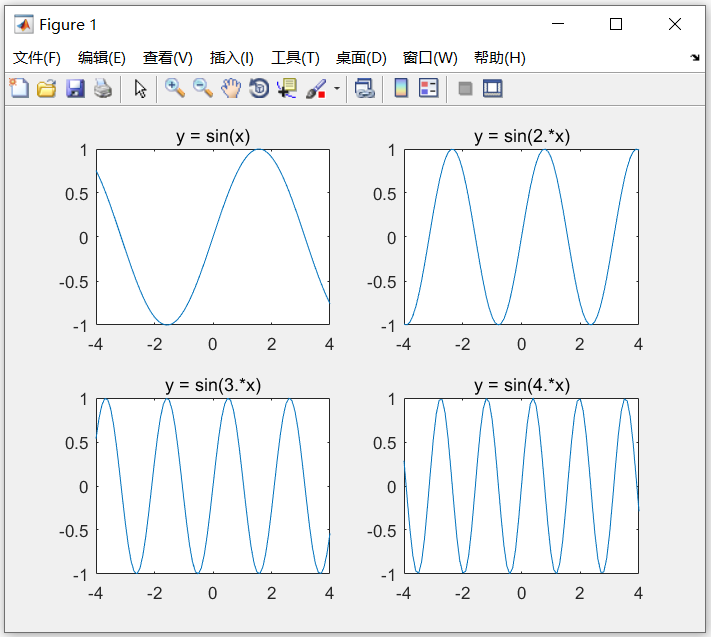Open the 插入(I) menu
711x637 pixels.
tap(232, 58)
